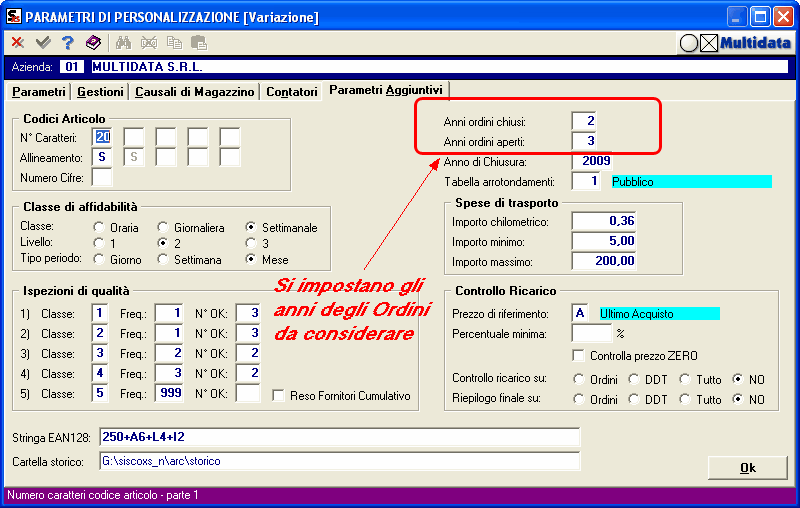Choose Settimana as Tipo periodo
Screen dimensions: 800x508
tap(163, 260)
